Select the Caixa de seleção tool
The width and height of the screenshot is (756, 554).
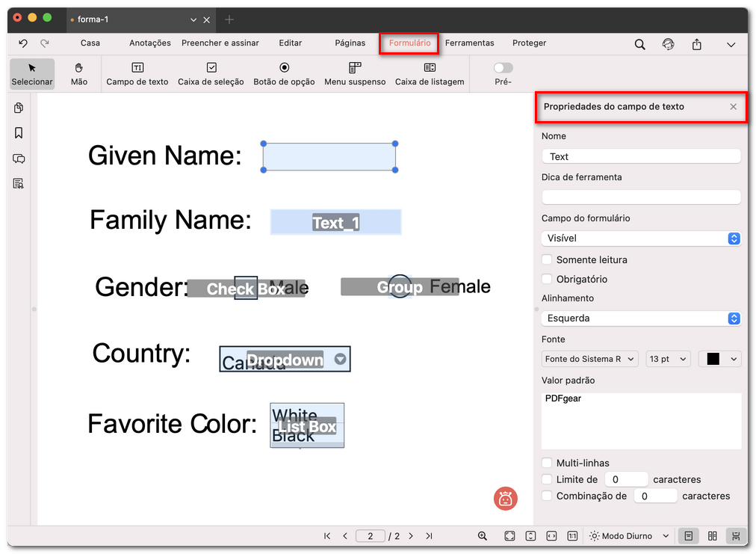(211, 73)
